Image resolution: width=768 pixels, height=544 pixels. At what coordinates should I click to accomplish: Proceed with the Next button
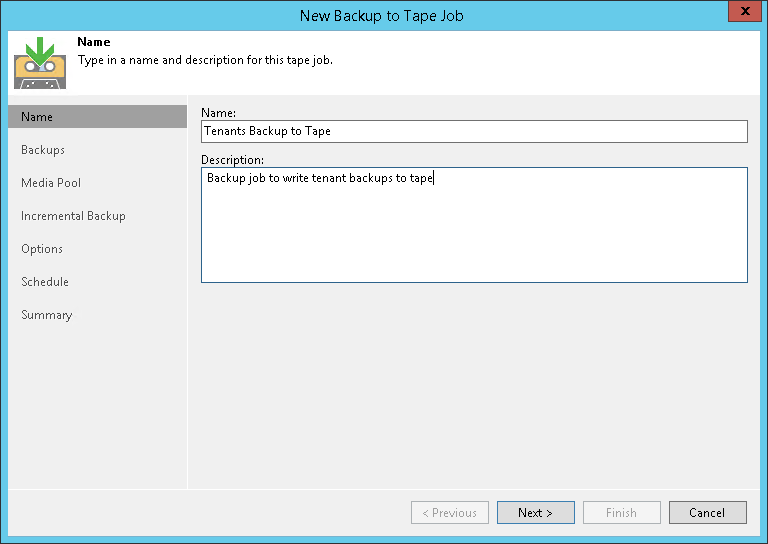pyautogui.click(x=535, y=513)
